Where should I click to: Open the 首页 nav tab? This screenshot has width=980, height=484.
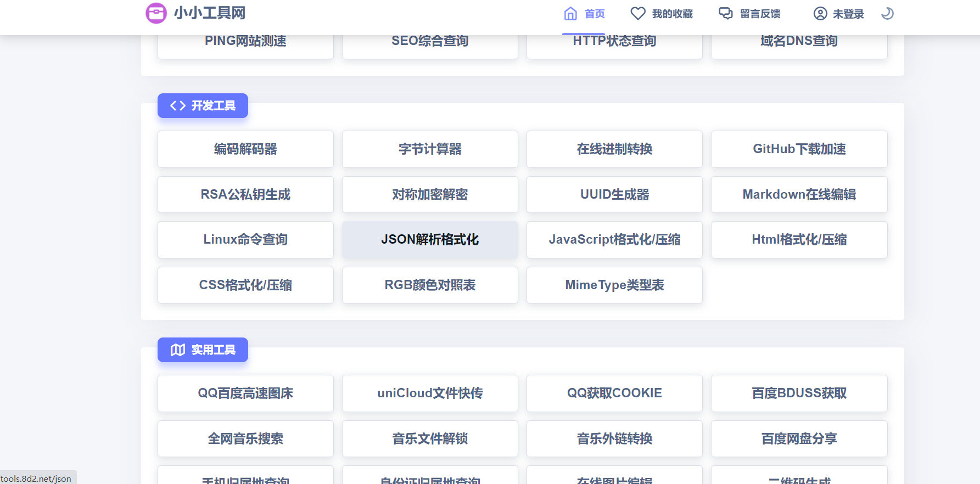[x=585, y=14]
